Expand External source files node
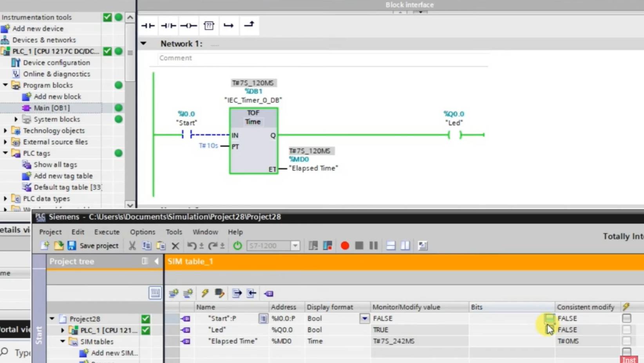Image resolution: width=644 pixels, height=363 pixels. 5,142
